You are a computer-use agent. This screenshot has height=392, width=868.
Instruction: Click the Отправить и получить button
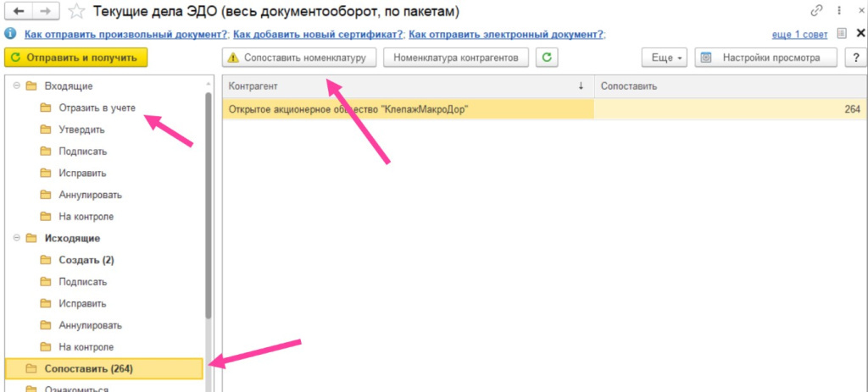tap(76, 58)
